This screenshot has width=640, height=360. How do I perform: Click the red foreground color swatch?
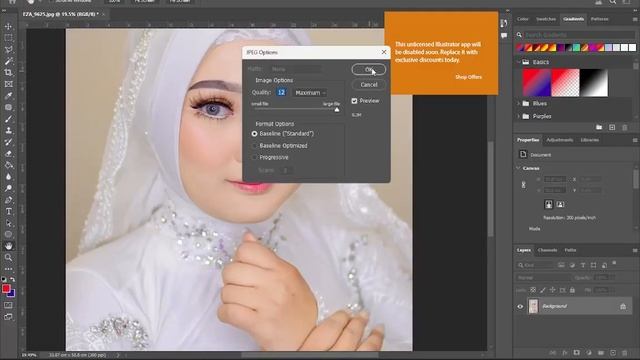[6, 289]
